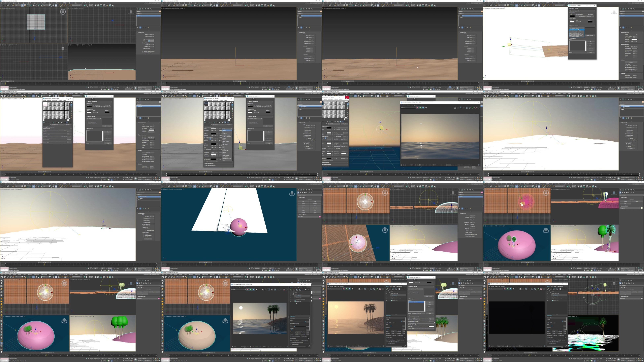
Task: Open RGB color dropdown in 1280 x 720 Frame Buffer
Action: 239,290
